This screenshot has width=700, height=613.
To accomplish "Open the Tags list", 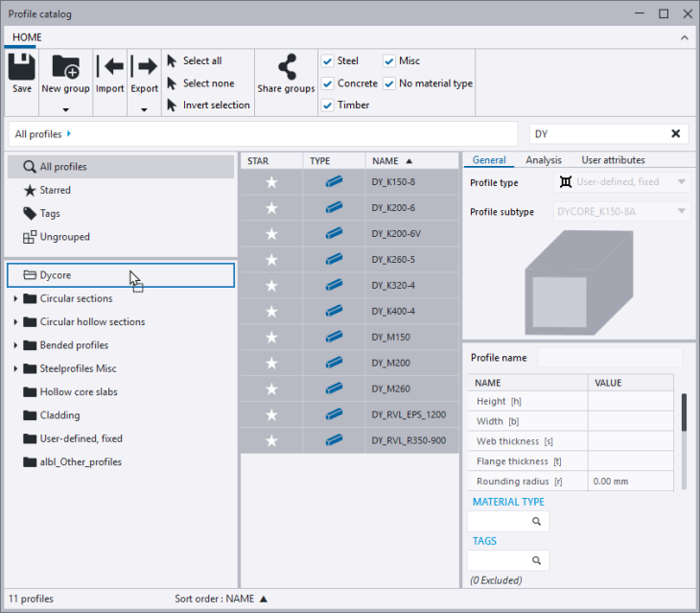I will pyautogui.click(x=41, y=213).
